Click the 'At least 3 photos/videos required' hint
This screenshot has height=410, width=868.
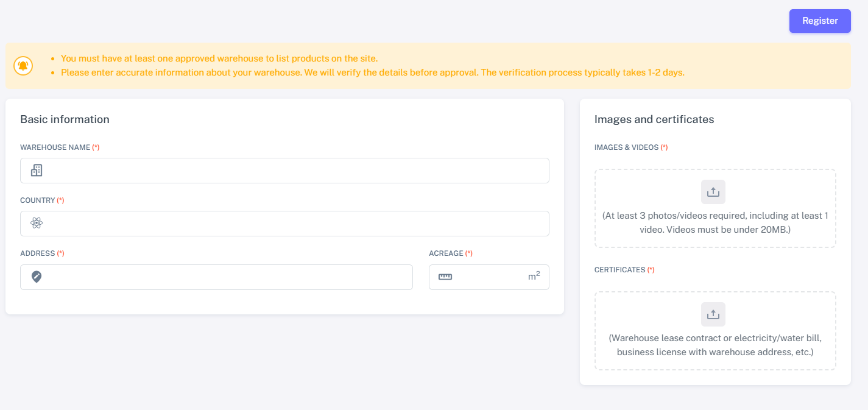point(715,223)
